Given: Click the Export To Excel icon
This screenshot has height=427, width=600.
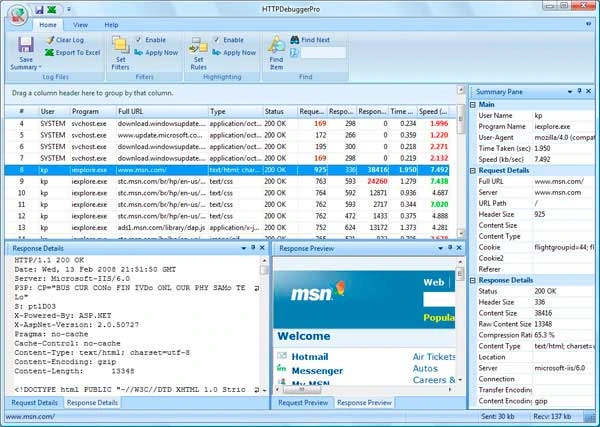Looking at the screenshot, I should tap(49, 52).
